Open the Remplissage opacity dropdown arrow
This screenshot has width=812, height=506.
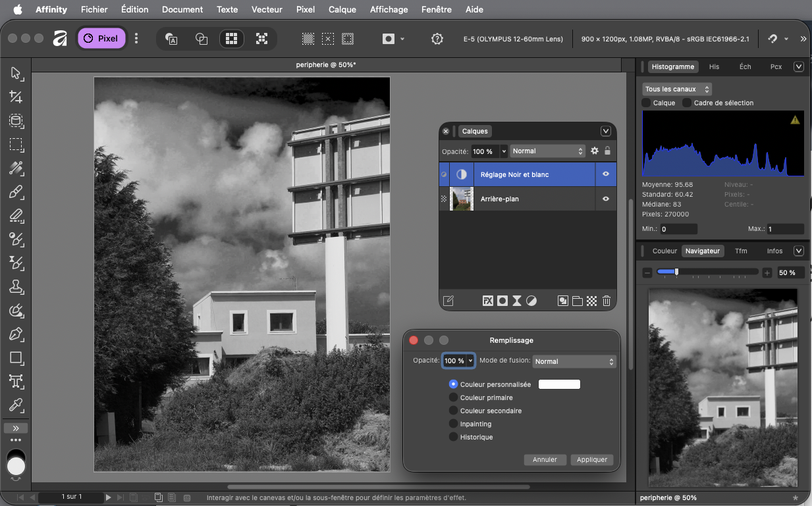tap(471, 361)
